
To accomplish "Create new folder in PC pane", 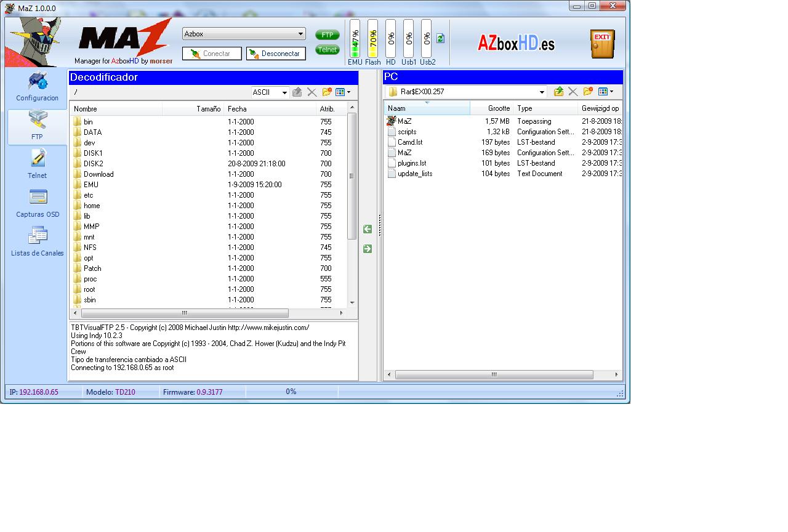I will point(588,92).
